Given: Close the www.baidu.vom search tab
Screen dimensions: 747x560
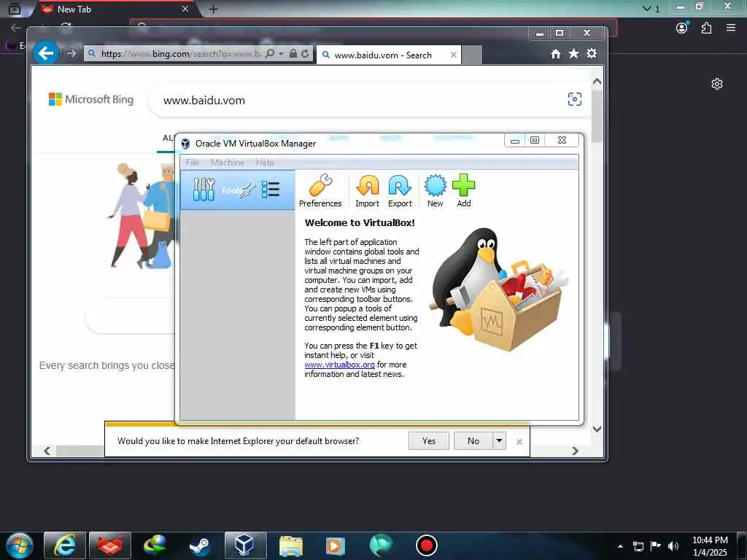Looking at the screenshot, I should [x=454, y=55].
